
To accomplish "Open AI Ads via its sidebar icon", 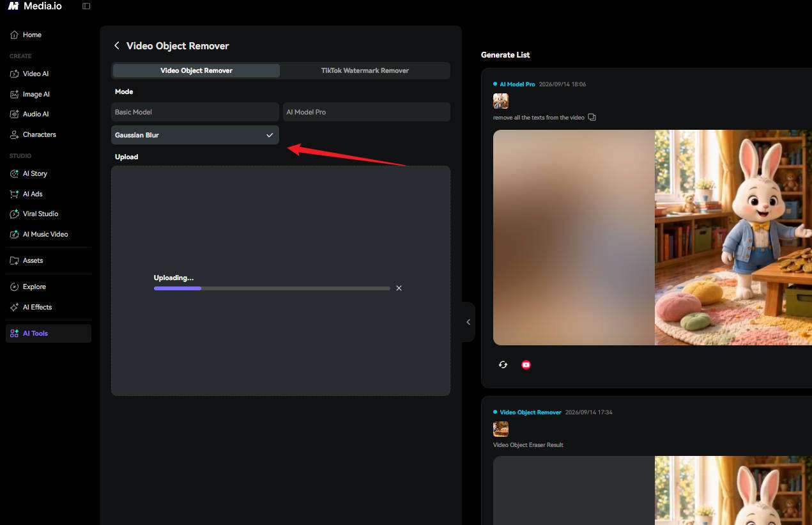I will (14, 194).
